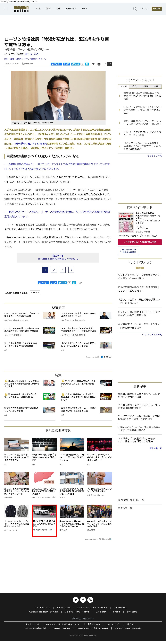The height and width of the screenshot is (644, 166).
Task: Click the ローソン related company tag
Action: click(35, 292)
